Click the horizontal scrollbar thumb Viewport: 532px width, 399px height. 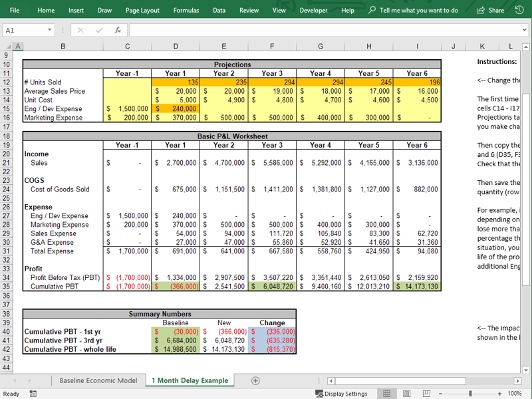coord(400,381)
